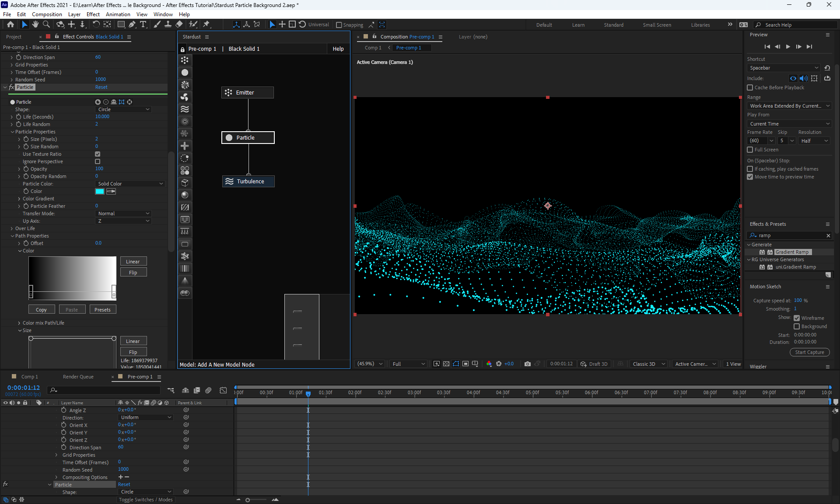Take snapshot with camera icon
This screenshot has height=504, width=840.
coord(528,364)
